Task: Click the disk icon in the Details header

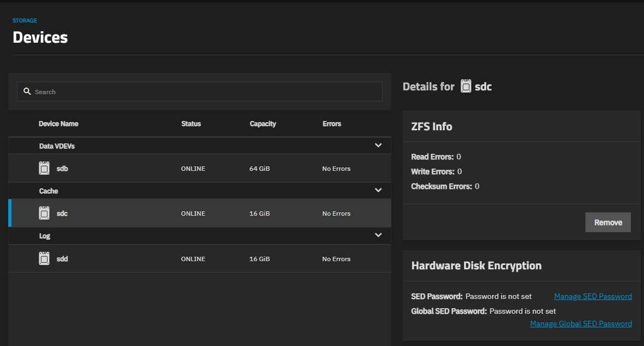Action: coord(466,86)
